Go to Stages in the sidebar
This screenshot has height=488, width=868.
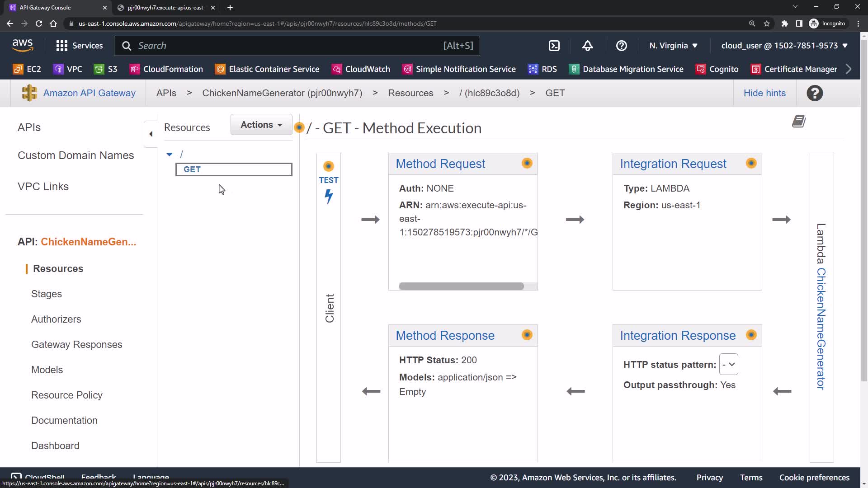pyautogui.click(x=47, y=294)
